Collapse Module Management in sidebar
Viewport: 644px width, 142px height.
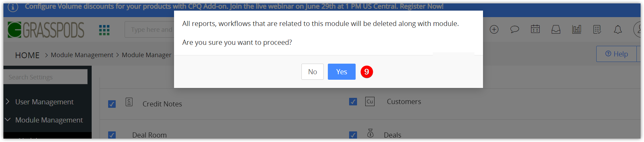pyautogui.click(x=49, y=120)
